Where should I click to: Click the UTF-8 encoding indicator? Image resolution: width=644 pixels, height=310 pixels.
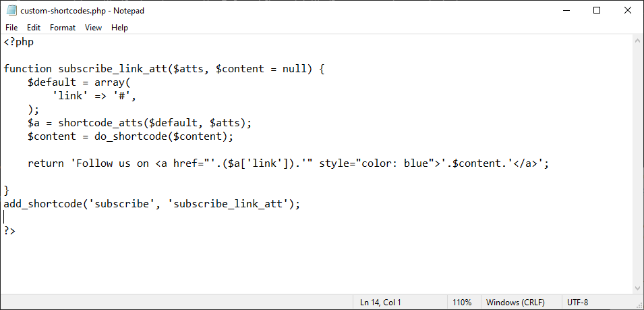pyautogui.click(x=578, y=303)
